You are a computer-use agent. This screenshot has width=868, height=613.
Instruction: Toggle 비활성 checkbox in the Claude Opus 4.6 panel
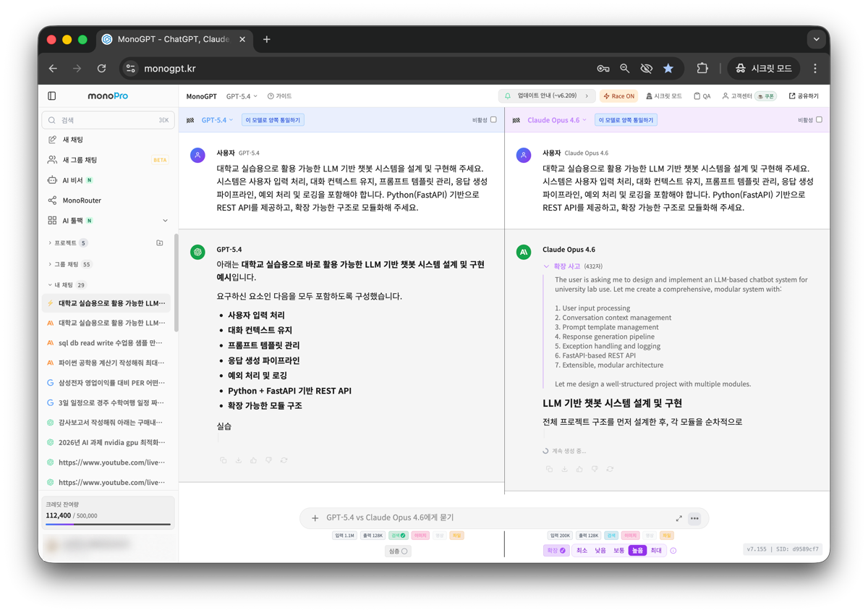[819, 120]
